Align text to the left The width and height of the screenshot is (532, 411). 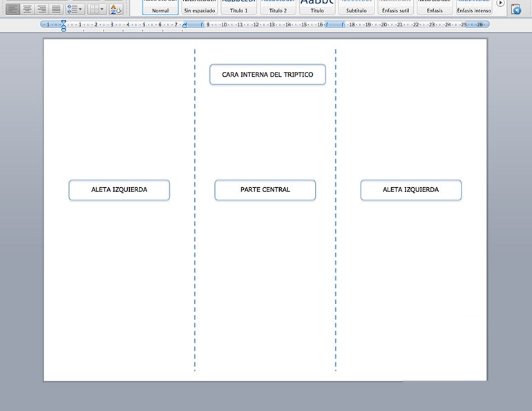(13, 9)
